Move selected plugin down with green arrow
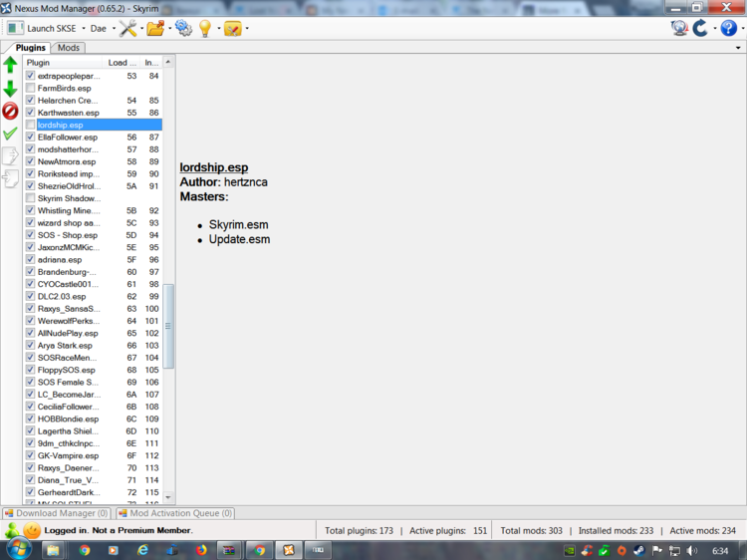 (x=11, y=89)
